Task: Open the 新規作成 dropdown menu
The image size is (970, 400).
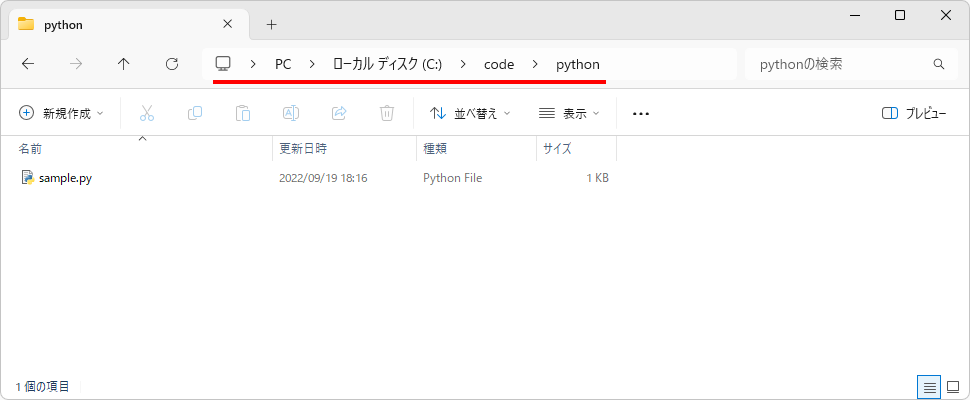Action: pyautogui.click(x=62, y=113)
